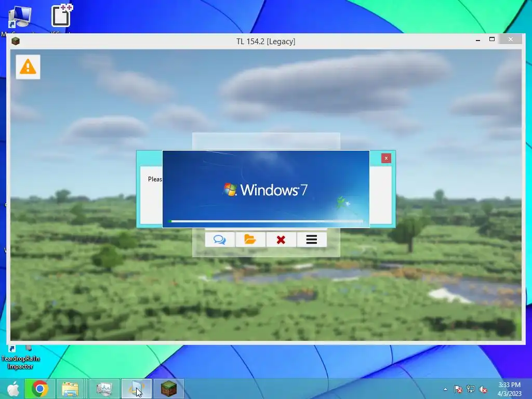The width and height of the screenshot is (532, 399).
Task: Open the notepad-style desktop icon
Action: click(61, 17)
